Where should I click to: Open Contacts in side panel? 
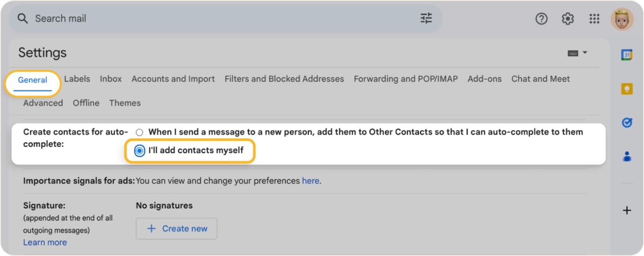coord(627,156)
